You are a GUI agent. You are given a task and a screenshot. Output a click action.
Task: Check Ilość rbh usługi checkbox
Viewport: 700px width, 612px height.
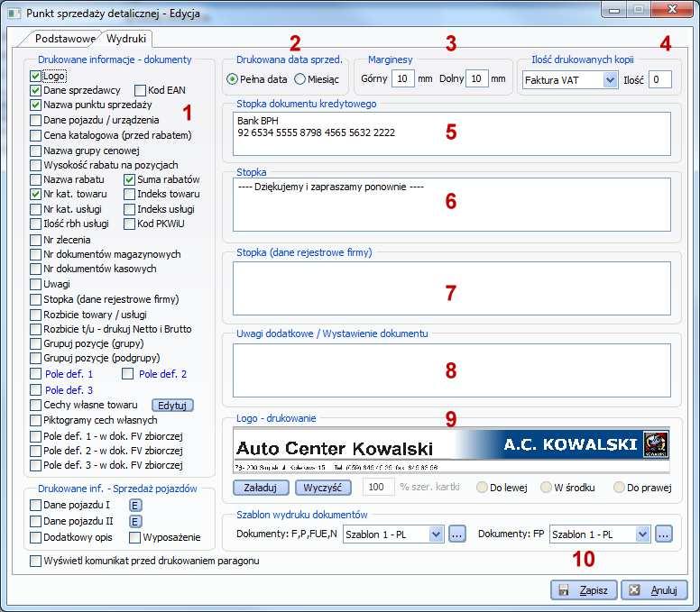click(x=36, y=224)
